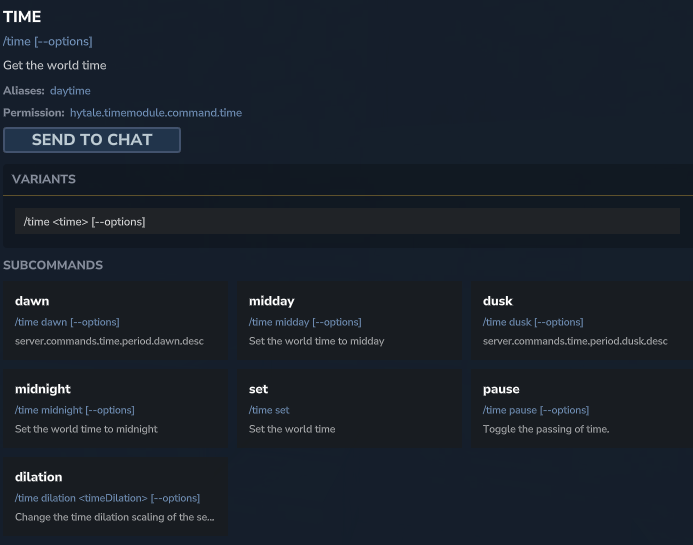Click the truncated dilation description text
The width and height of the screenshot is (693, 545).
click(x=114, y=517)
